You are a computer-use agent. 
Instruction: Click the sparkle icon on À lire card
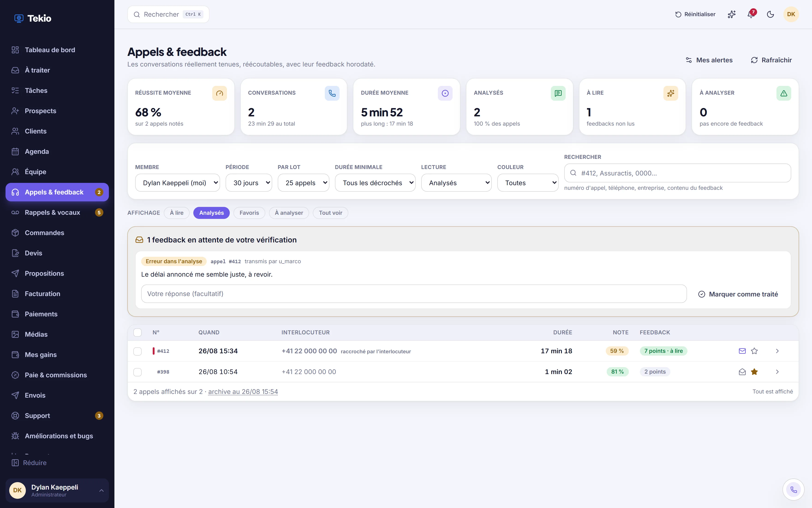point(671,93)
